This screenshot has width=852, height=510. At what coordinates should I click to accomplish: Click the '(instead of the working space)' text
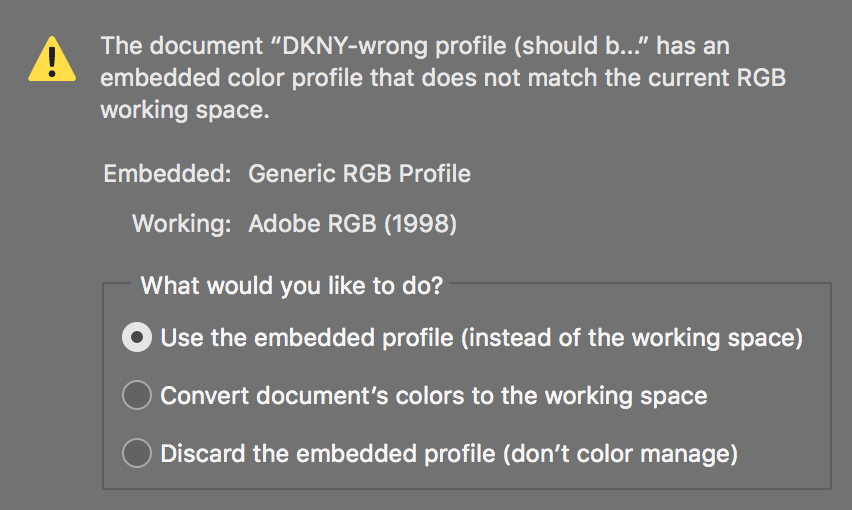pyautogui.click(x=631, y=338)
